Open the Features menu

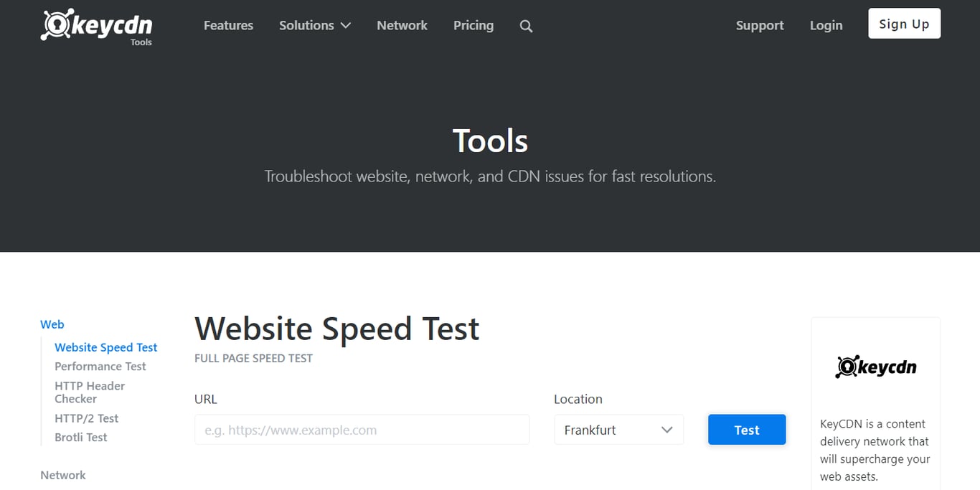228,25
